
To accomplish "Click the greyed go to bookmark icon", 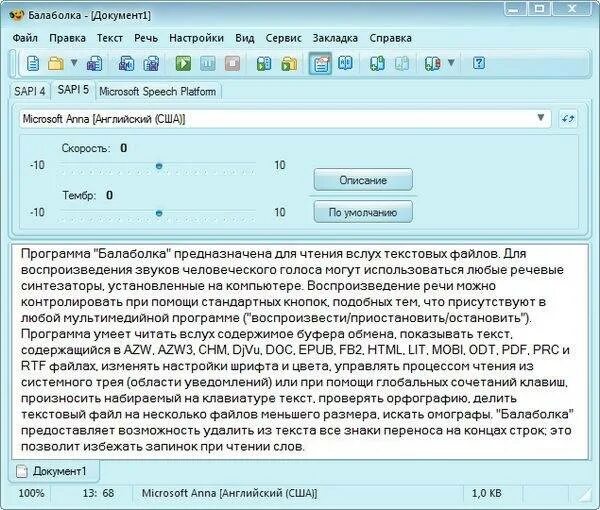I will (402, 63).
